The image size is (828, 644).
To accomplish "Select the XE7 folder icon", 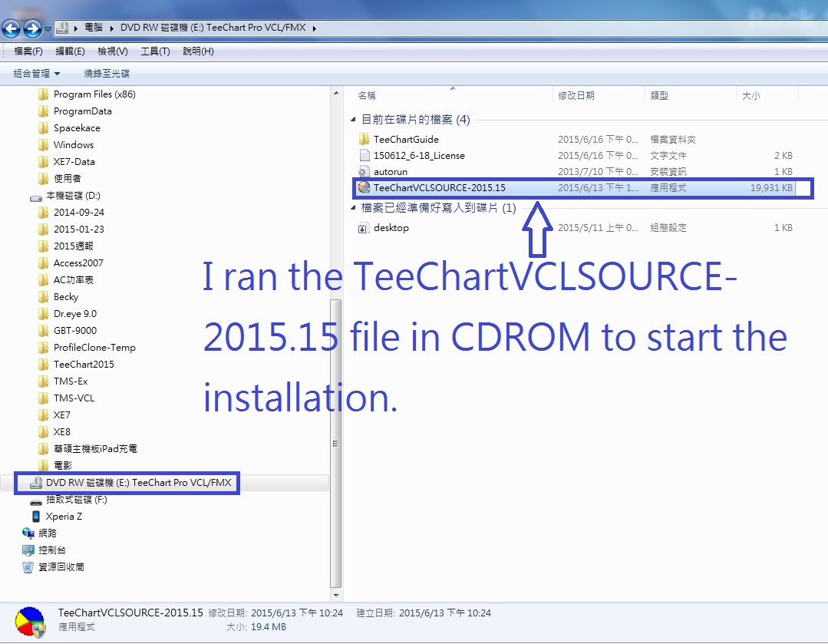I will point(44,415).
